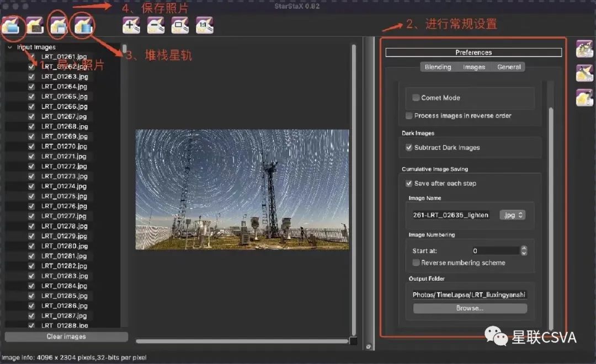Viewport: 596px width, 364px height.
Task: Click the Open Dark Frames toolbar icon
Action: tap(35, 25)
